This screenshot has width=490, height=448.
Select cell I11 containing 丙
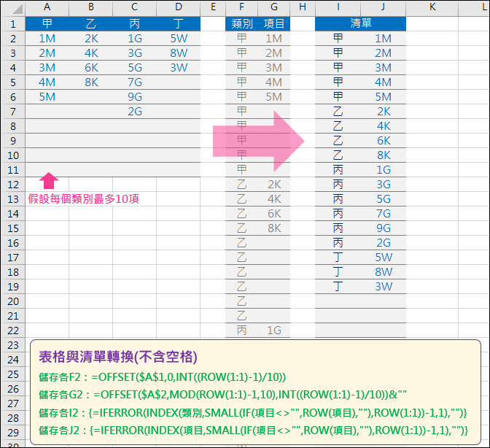point(338,170)
